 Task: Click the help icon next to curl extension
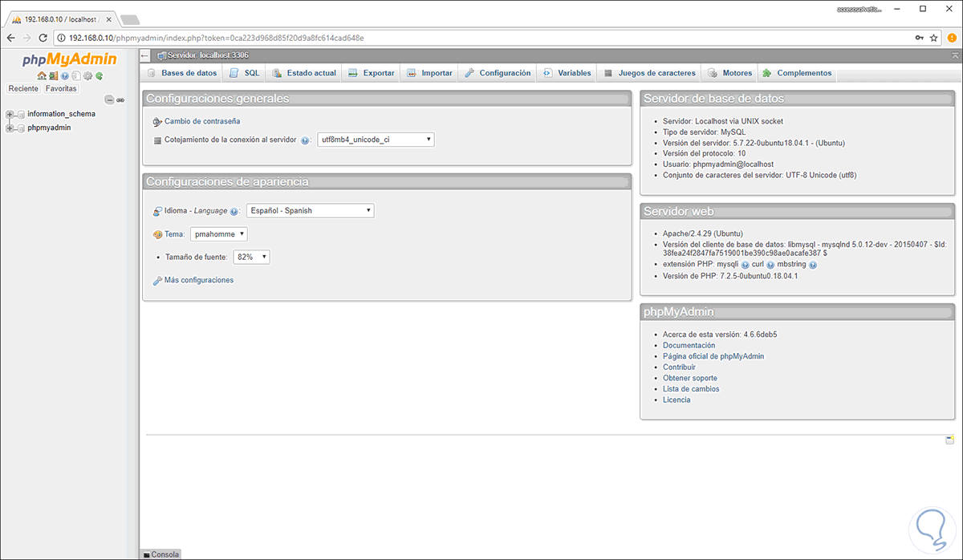point(770,264)
